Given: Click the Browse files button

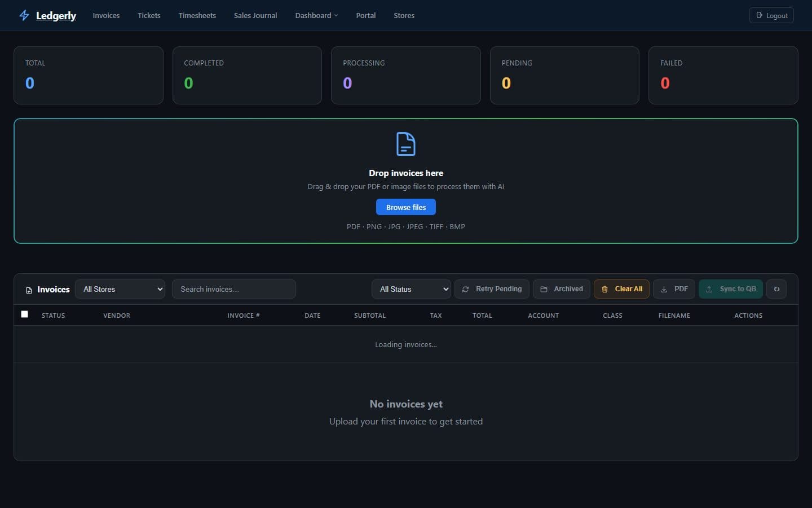Looking at the screenshot, I should [x=406, y=207].
